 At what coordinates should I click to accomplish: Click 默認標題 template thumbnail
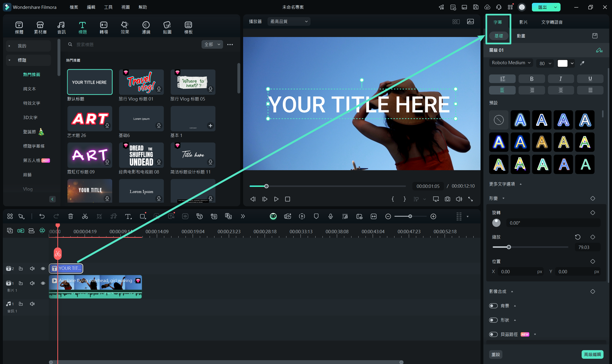coord(89,82)
